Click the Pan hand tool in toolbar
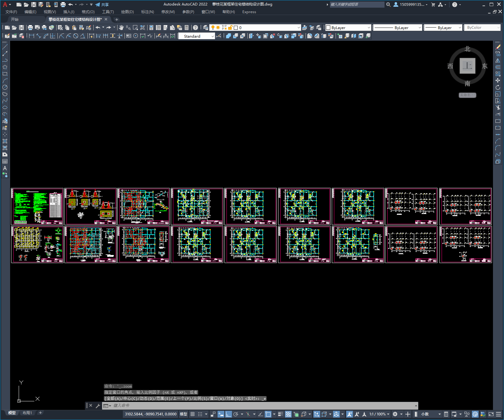Viewport: 504px width, 420px height. pos(121,28)
